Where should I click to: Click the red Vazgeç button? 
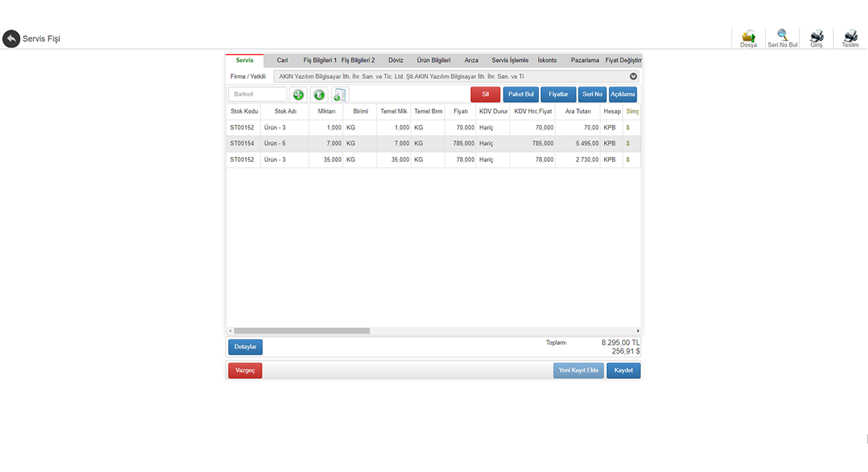(245, 371)
